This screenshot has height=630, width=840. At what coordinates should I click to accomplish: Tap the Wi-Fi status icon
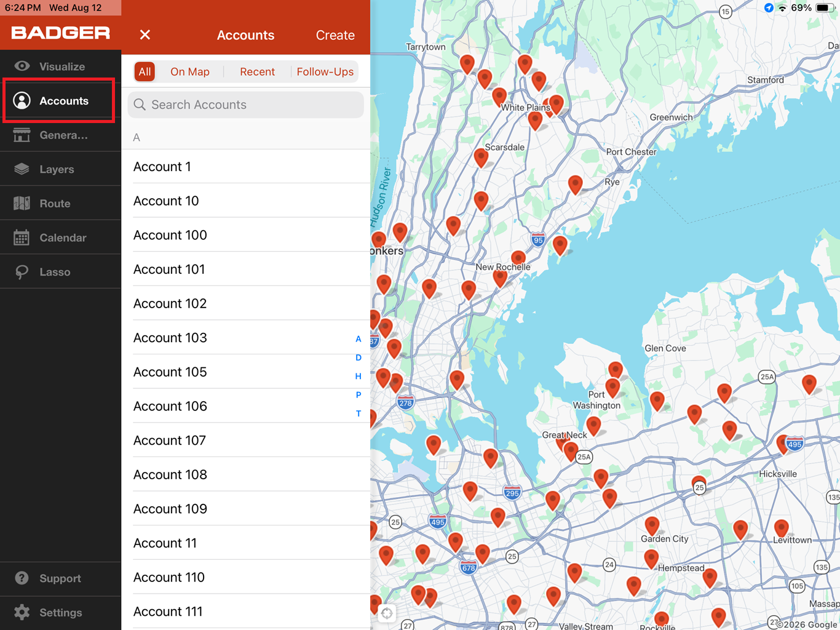click(782, 8)
